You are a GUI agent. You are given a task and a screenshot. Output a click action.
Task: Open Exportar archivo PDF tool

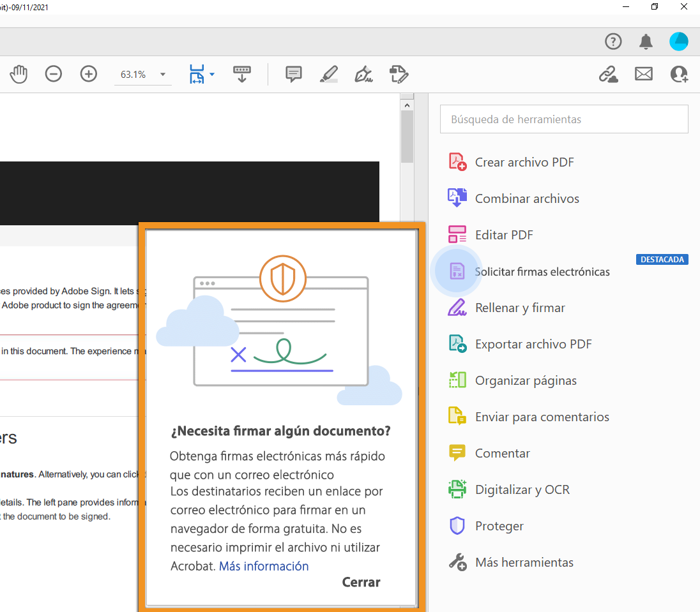tap(520, 345)
